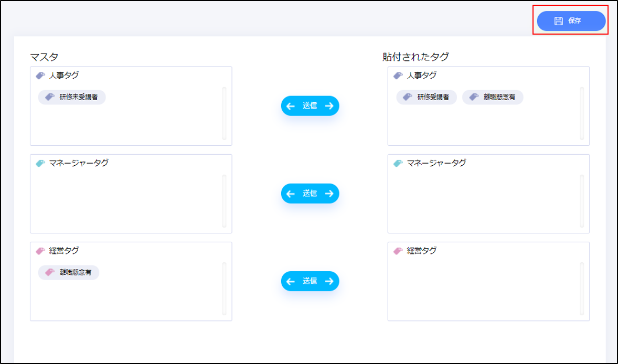Screen dimensions: 618x364
Task: Click right arrow on マネージャータグ row 送信
Action: 329,194
